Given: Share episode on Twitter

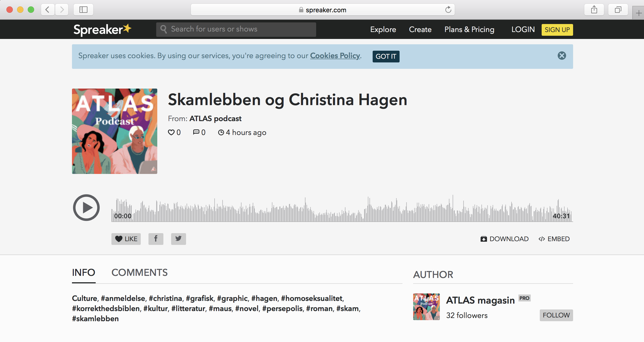Looking at the screenshot, I should pos(179,239).
